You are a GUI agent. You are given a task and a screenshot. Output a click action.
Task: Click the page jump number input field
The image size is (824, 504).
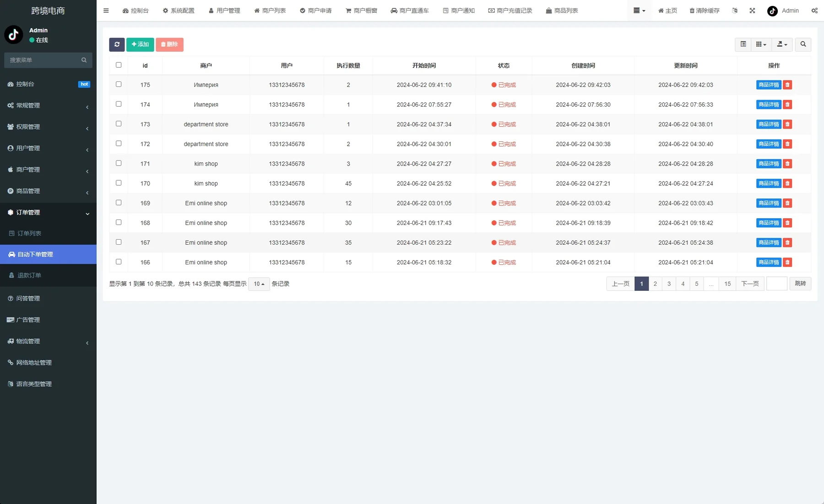click(777, 284)
